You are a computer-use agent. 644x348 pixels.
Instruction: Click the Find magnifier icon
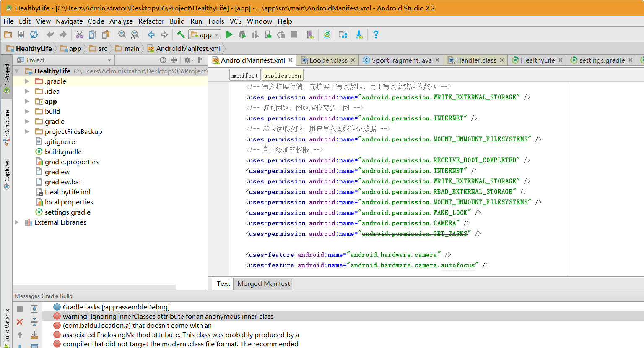pos(122,34)
